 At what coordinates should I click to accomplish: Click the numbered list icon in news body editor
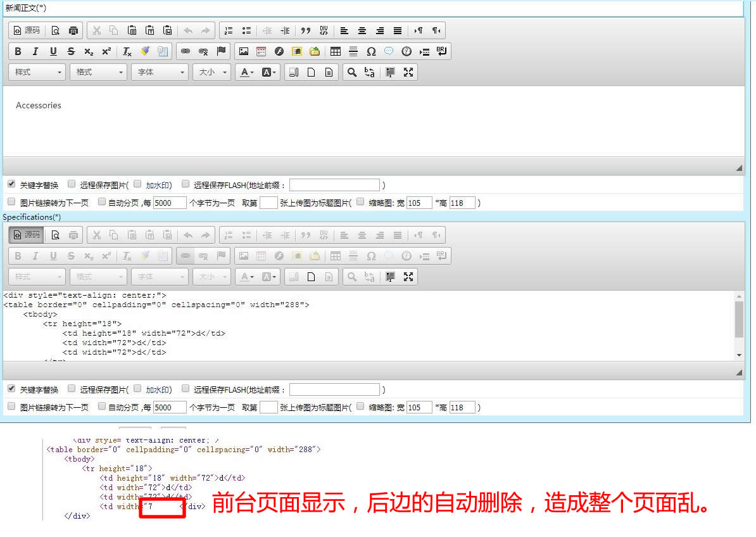(229, 30)
